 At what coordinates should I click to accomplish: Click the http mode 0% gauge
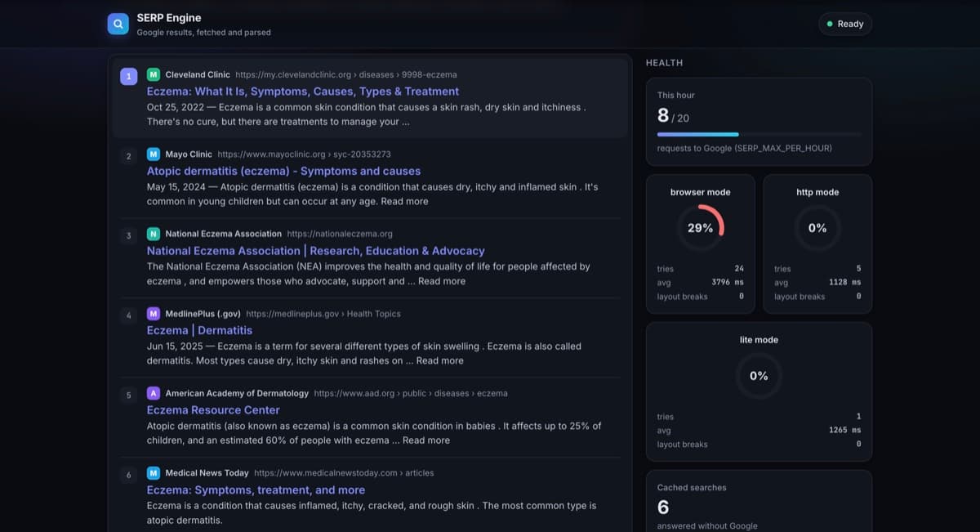point(817,228)
